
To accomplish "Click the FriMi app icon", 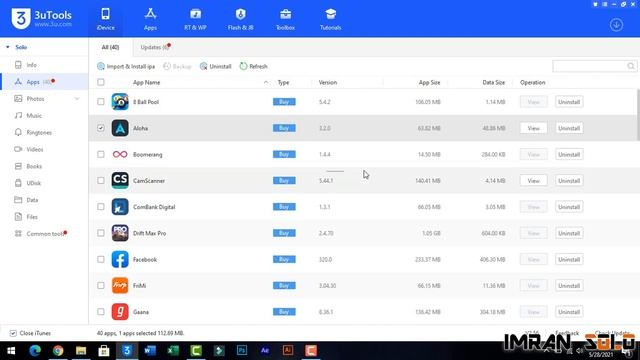I will [120, 286].
